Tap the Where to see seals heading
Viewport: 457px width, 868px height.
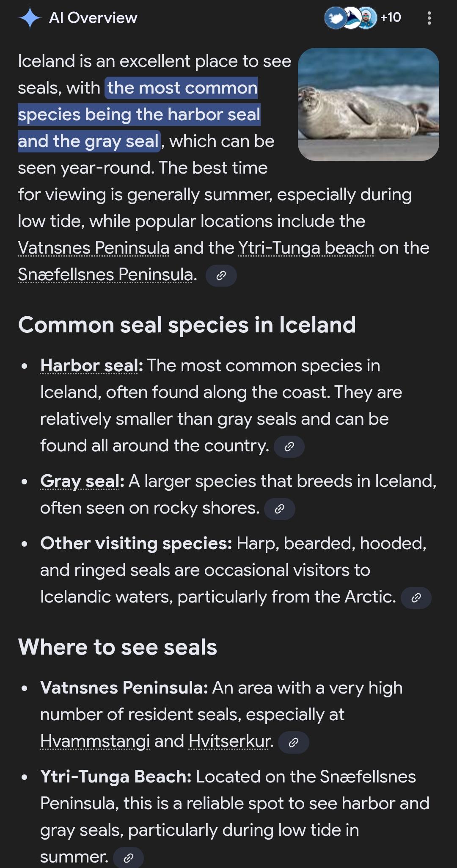[x=117, y=647]
